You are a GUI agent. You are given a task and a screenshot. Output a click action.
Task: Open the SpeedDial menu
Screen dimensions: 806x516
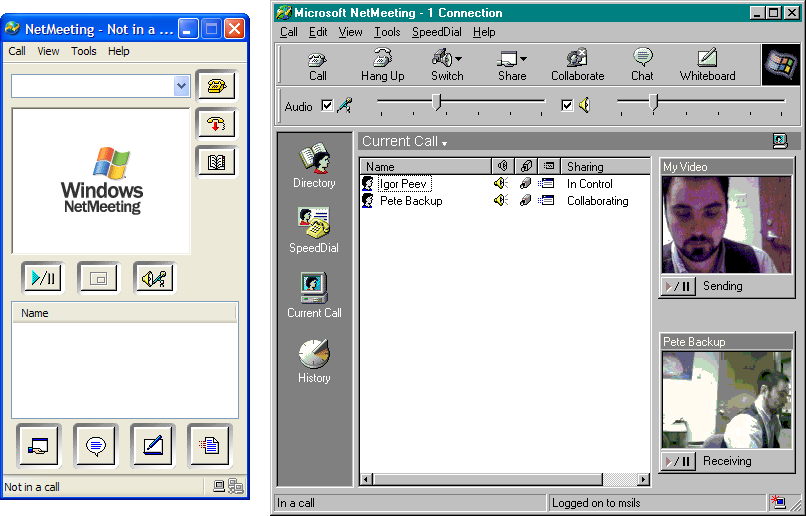(x=436, y=32)
